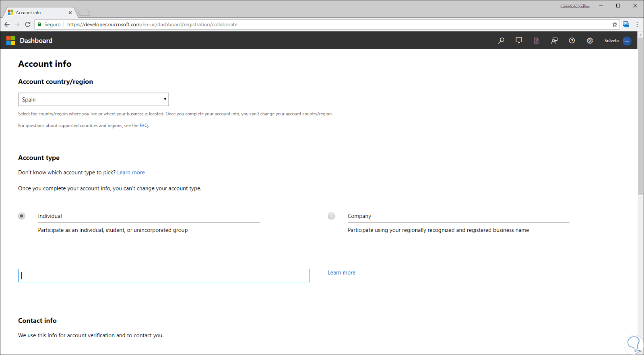
Task: Select the Company account type
Action: 331,216
